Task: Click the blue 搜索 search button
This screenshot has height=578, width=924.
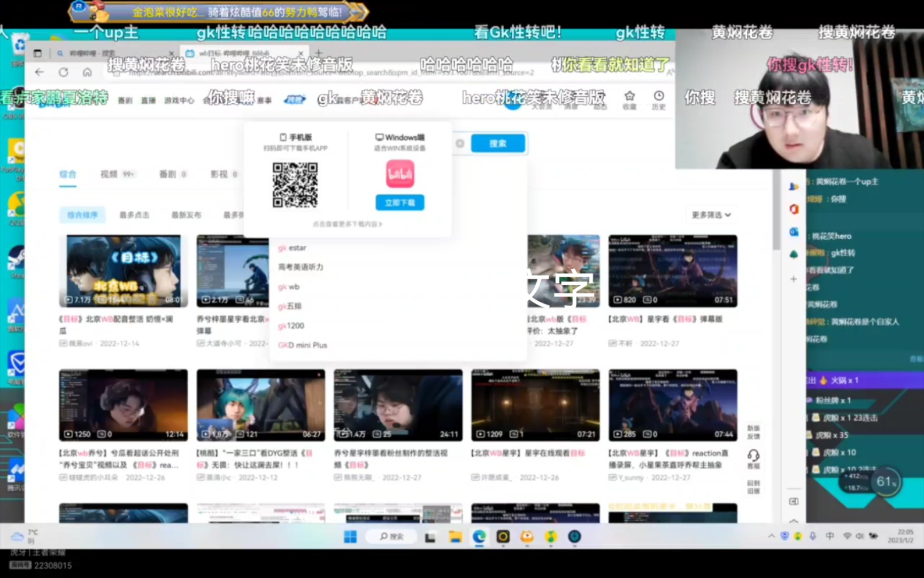Action: click(x=498, y=143)
